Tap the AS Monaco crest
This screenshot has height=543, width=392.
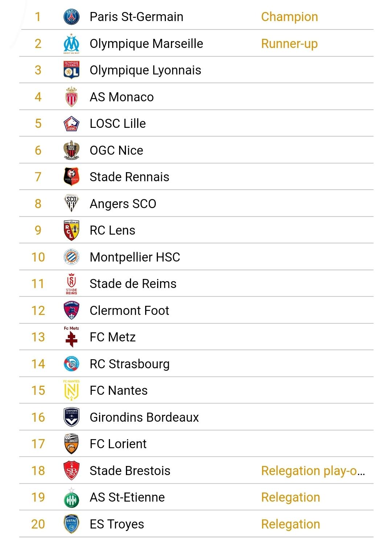[x=72, y=97]
